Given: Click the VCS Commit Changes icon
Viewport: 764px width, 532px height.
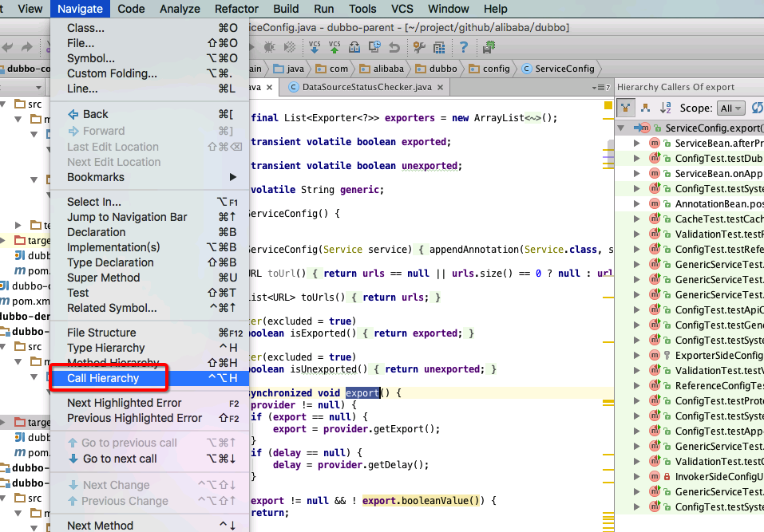Looking at the screenshot, I should (334, 47).
